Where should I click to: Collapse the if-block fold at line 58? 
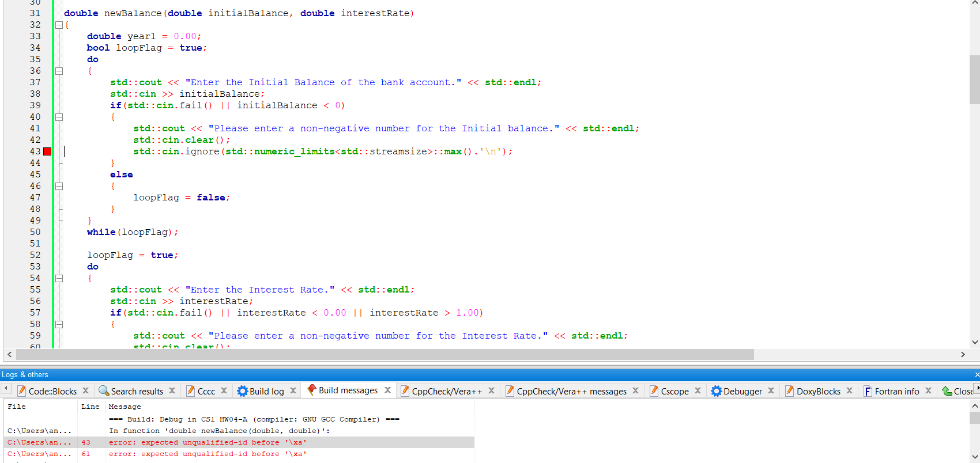(x=59, y=324)
